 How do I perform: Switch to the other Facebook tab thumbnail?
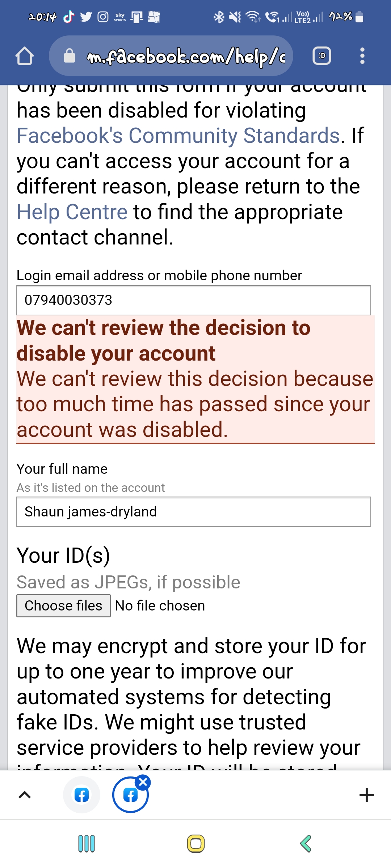(x=81, y=795)
